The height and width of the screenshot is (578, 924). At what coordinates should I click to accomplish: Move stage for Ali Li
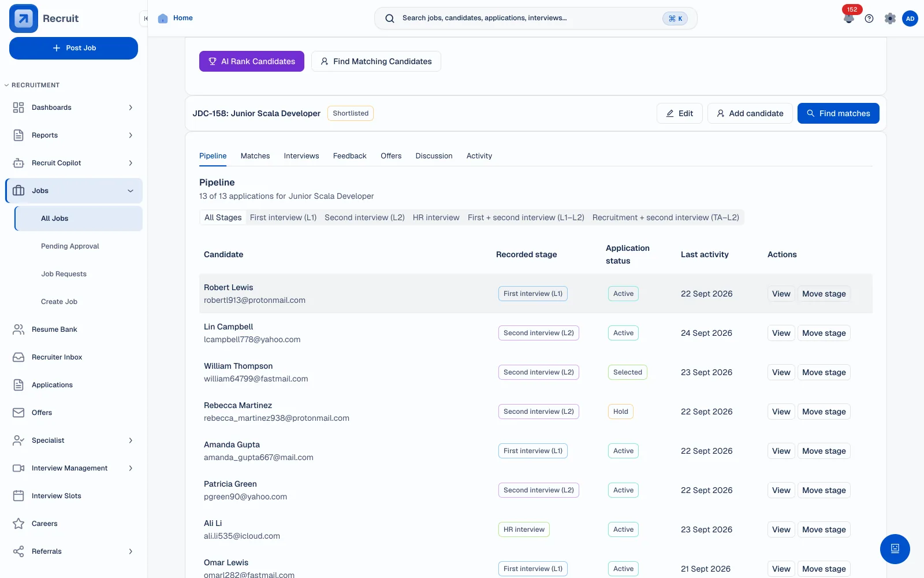click(x=824, y=529)
